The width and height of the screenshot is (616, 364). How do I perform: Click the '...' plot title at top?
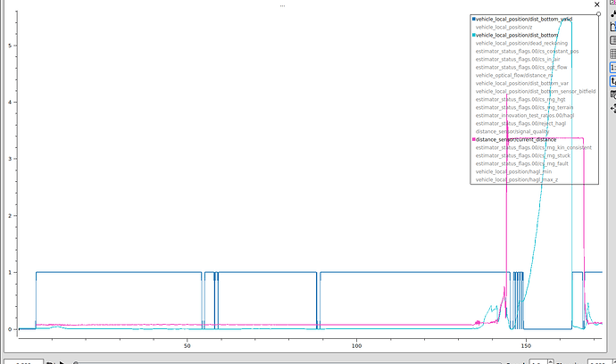coord(282,5)
